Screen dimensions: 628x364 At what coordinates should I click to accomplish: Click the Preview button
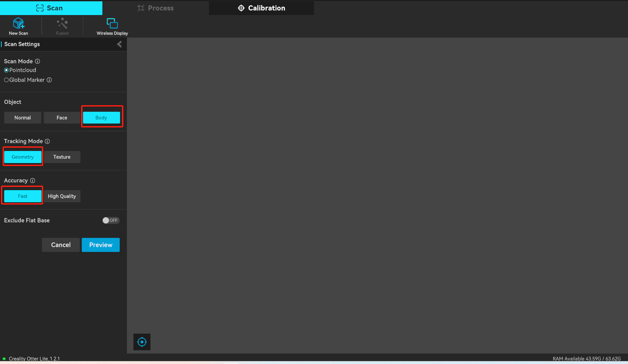click(x=101, y=245)
